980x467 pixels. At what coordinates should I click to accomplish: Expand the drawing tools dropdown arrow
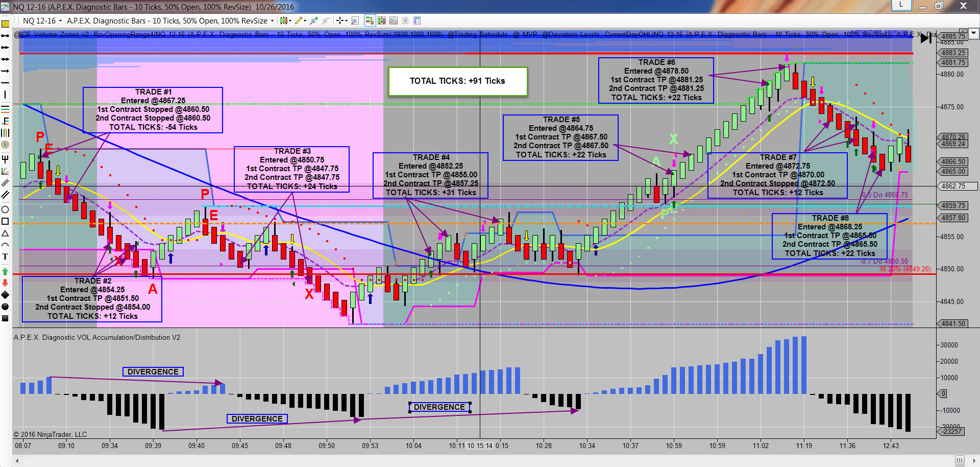pos(305,21)
